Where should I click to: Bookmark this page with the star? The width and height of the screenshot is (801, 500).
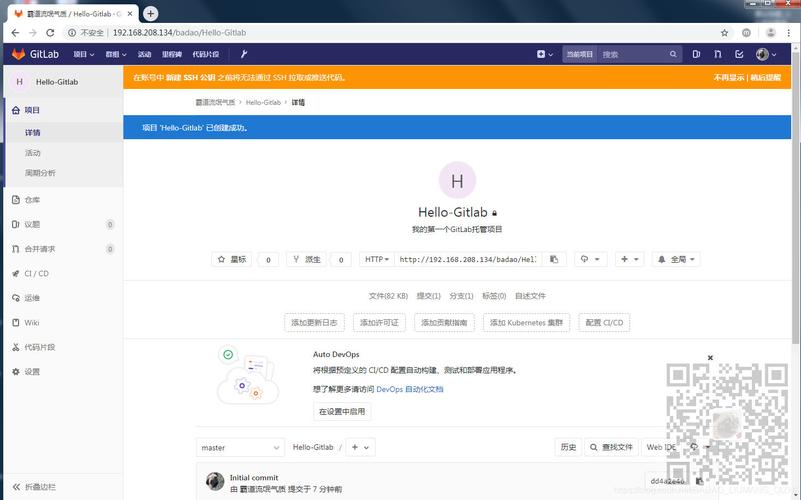(724, 33)
